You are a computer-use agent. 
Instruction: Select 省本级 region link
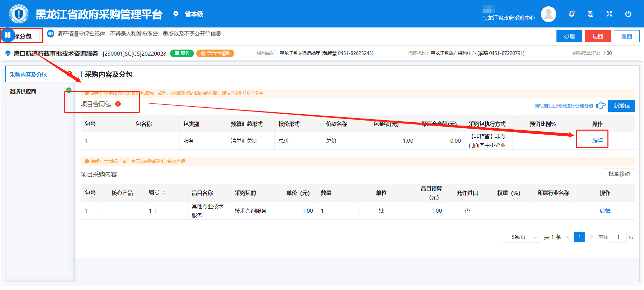pos(194,14)
